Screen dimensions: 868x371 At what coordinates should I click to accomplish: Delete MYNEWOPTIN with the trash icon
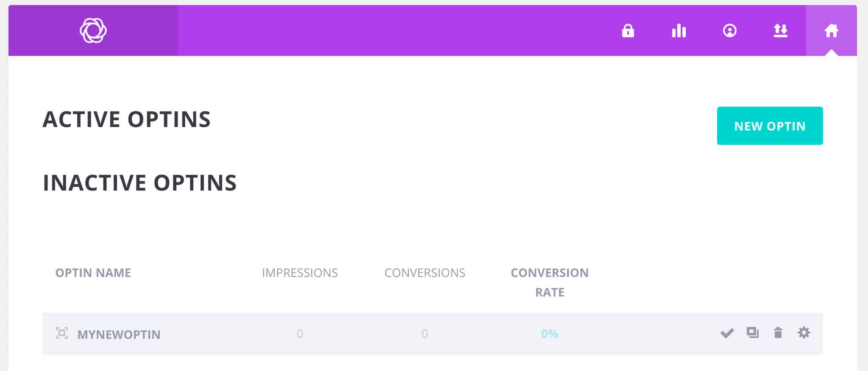(778, 333)
